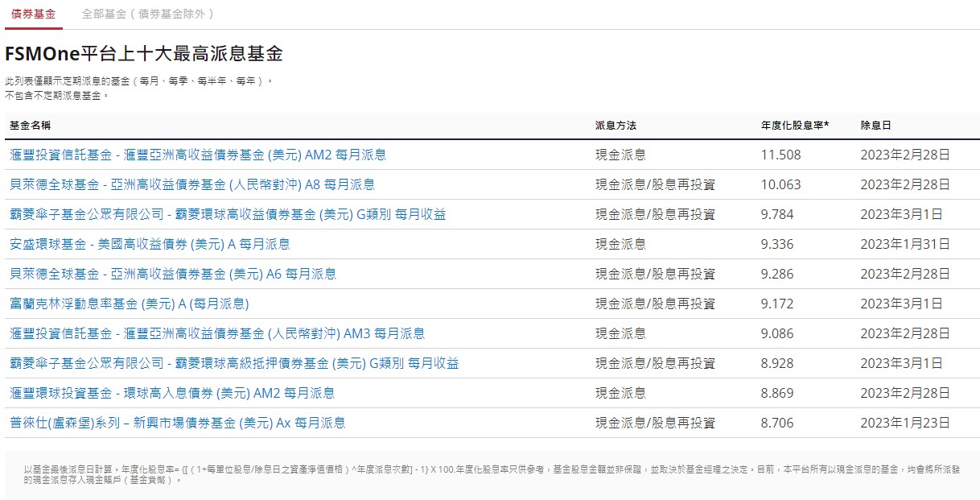Select the yield value 11.508

781,155
